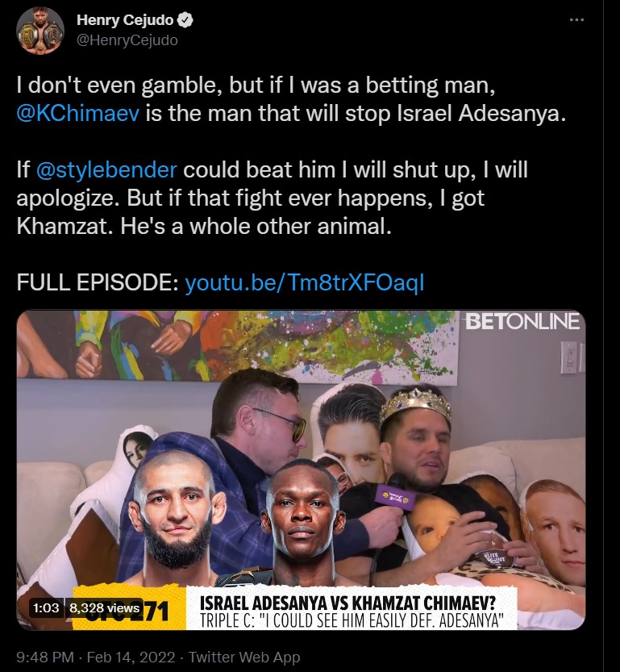620x672 pixels.
Task: Click the Feb 14, 2022 date
Action: tap(131, 657)
